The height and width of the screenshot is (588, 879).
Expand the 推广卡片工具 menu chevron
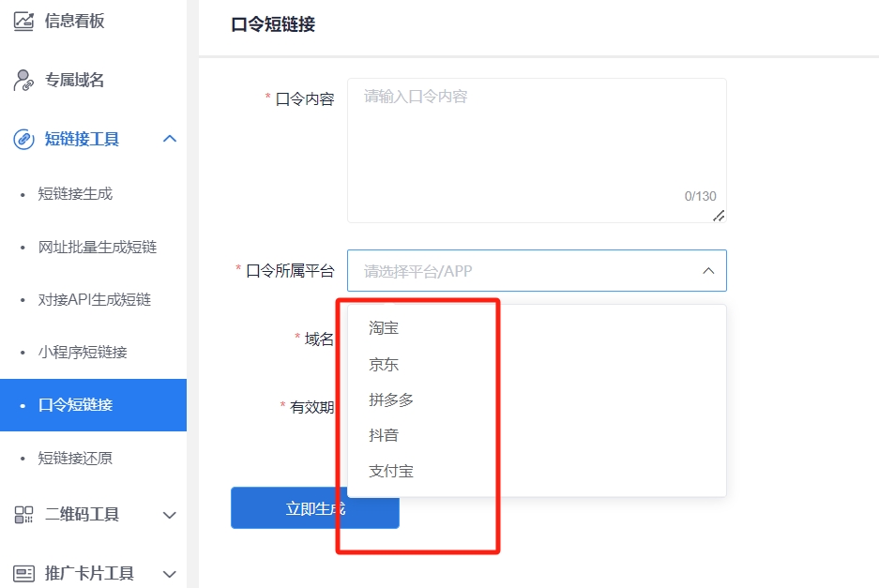point(170,573)
